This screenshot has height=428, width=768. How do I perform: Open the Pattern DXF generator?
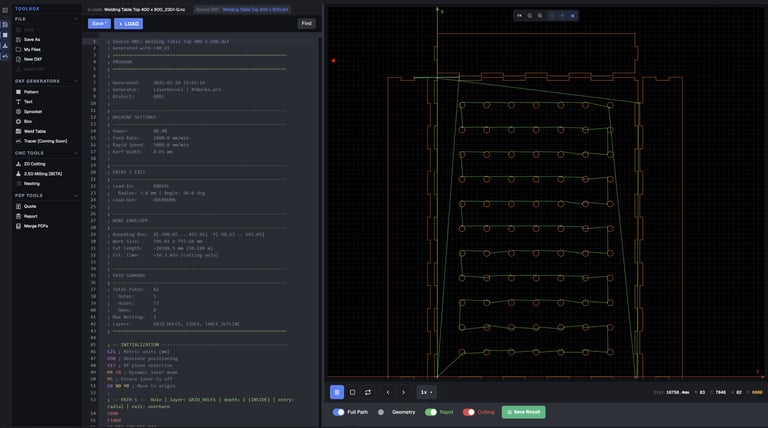tap(31, 91)
